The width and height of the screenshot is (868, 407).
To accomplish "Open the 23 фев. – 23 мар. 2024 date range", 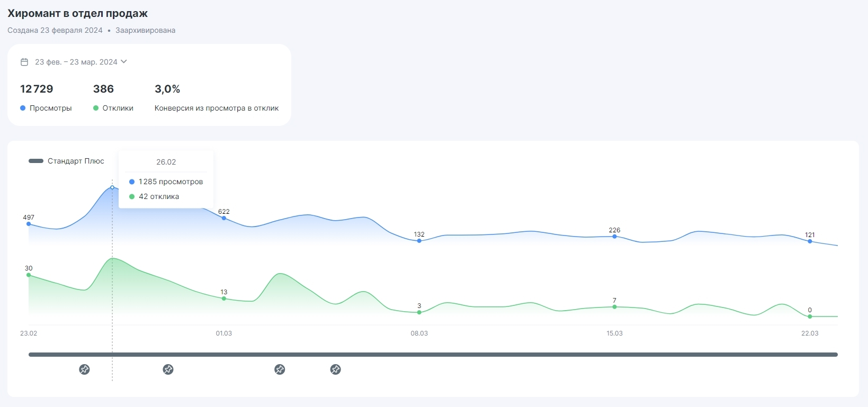I will point(76,62).
